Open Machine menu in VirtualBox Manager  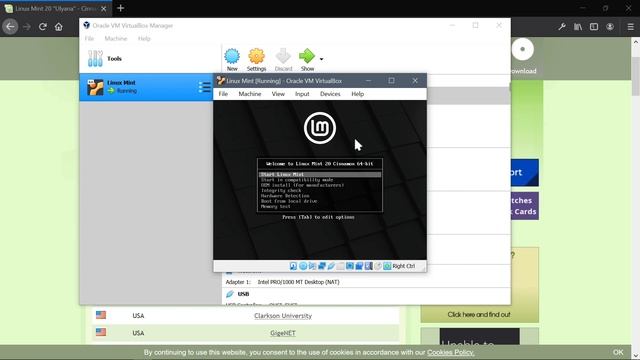[116, 38]
